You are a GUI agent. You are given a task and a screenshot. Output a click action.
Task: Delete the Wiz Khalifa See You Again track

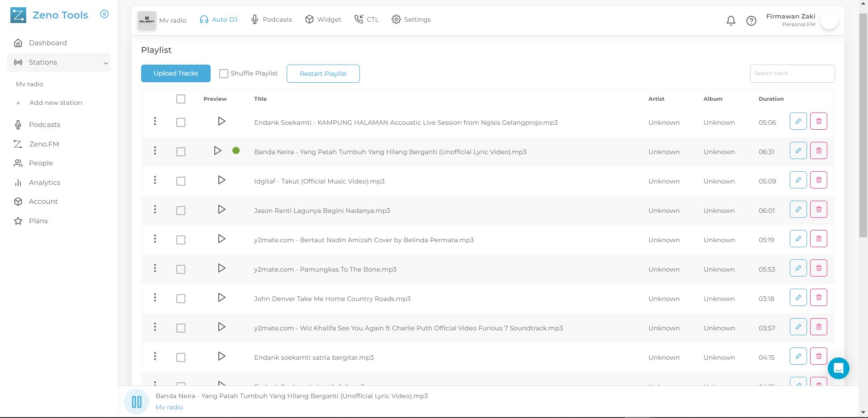[x=819, y=327]
